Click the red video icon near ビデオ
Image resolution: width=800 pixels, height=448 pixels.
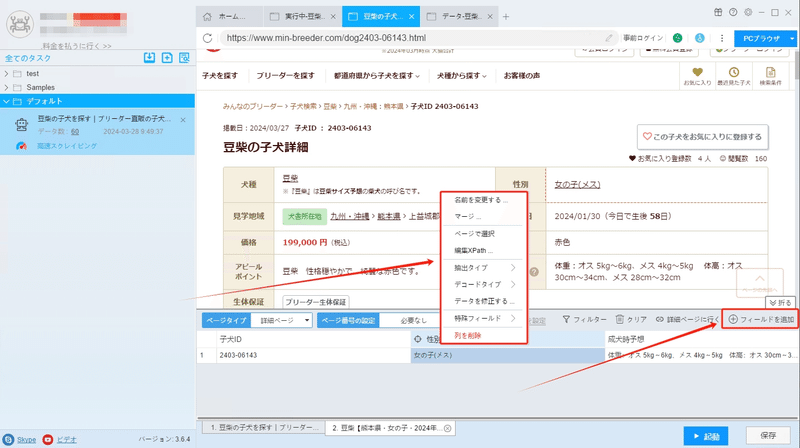pos(47,439)
